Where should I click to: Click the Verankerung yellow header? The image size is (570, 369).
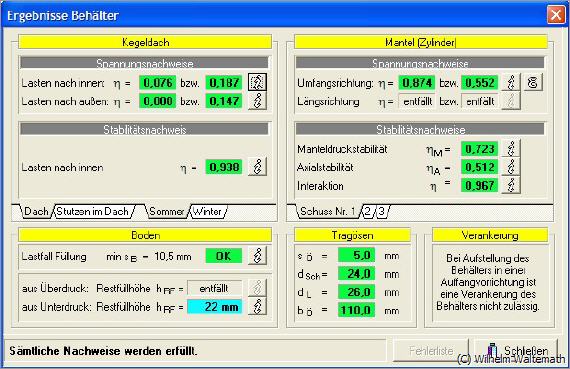490,235
